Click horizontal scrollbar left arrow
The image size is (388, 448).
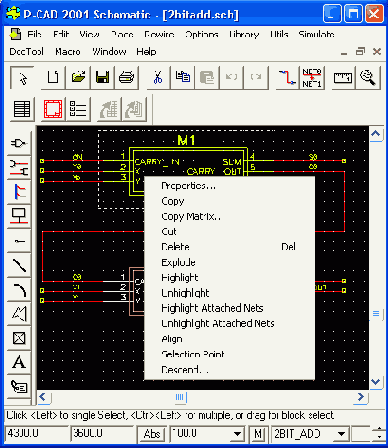[x=43, y=397]
